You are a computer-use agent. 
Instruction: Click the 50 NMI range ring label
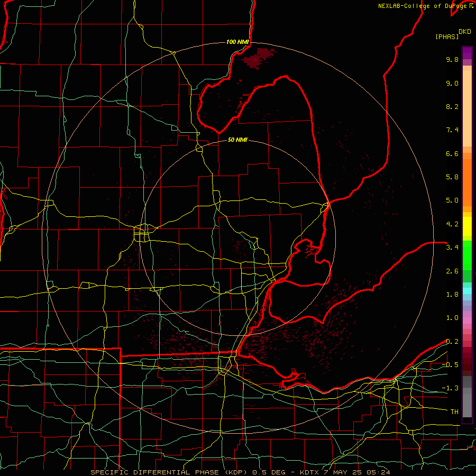237,140
